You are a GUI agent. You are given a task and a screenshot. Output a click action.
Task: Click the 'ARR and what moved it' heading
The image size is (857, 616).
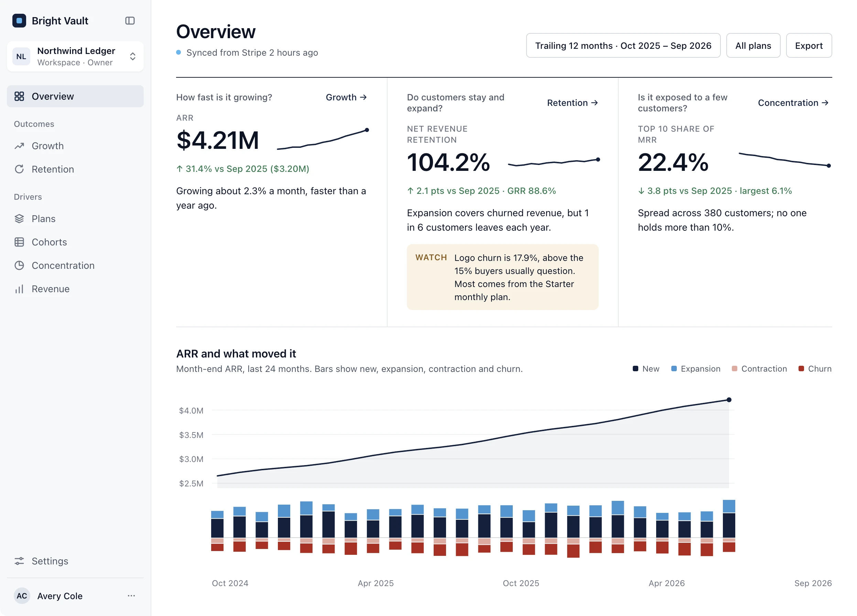point(236,353)
